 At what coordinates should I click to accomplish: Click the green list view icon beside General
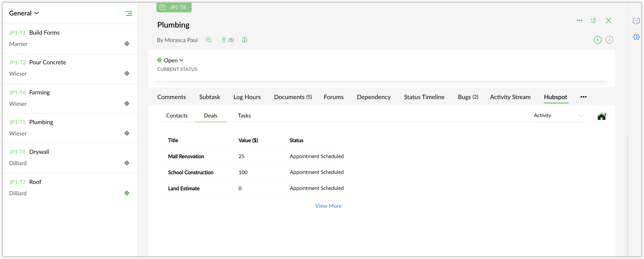click(129, 13)
